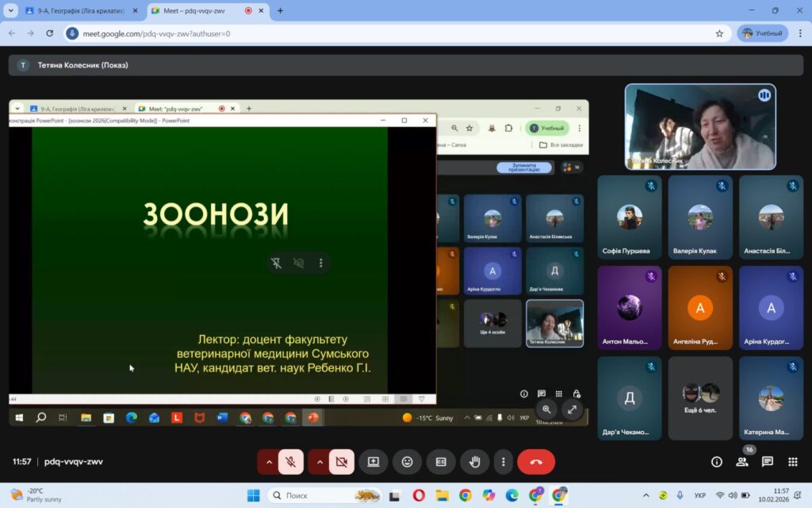Open the send reaction emoji panel
The image size is (812, 508).
pos(407,462)
